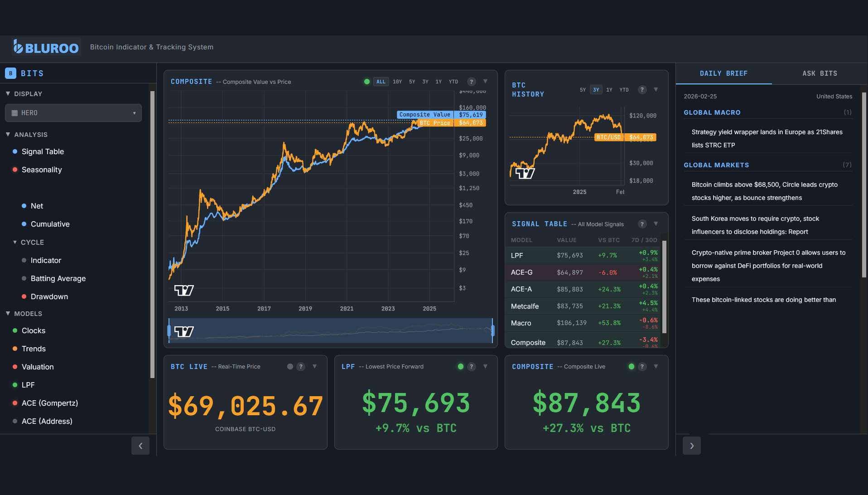The width and height of the screenshot is (868, 495).
Task: Open the Signal Table filter dropdown
Action: coord(656,223)
